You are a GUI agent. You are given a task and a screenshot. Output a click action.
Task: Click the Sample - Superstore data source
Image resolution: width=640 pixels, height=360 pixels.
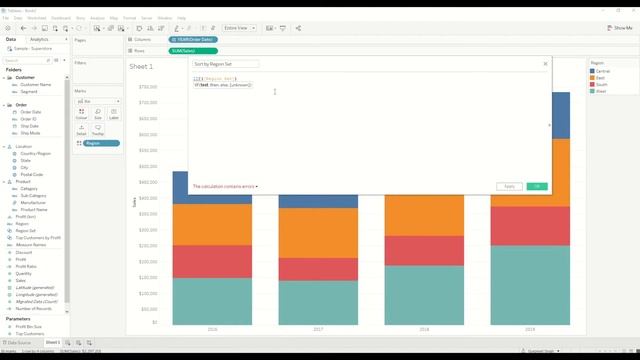[33, 49]
